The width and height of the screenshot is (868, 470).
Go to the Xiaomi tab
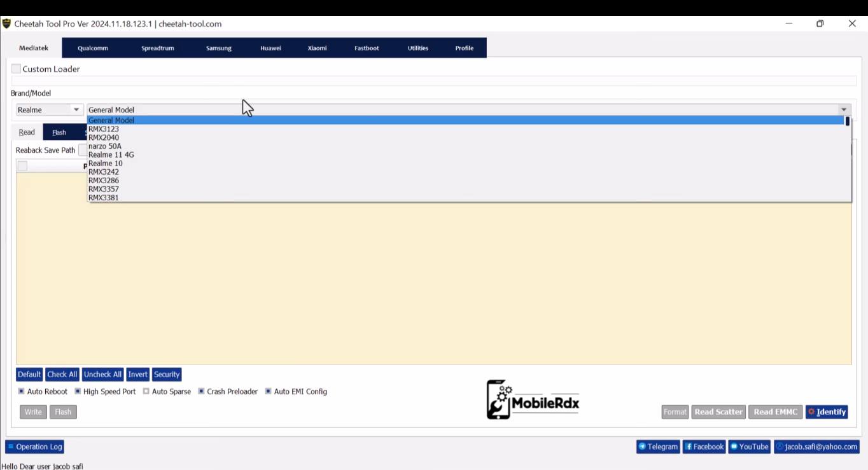(317, 48)
